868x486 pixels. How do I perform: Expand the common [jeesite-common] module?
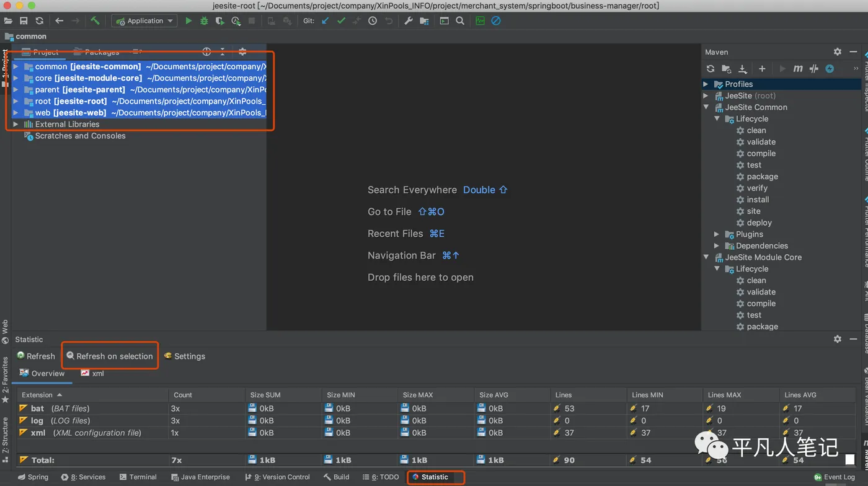[15, 66]
